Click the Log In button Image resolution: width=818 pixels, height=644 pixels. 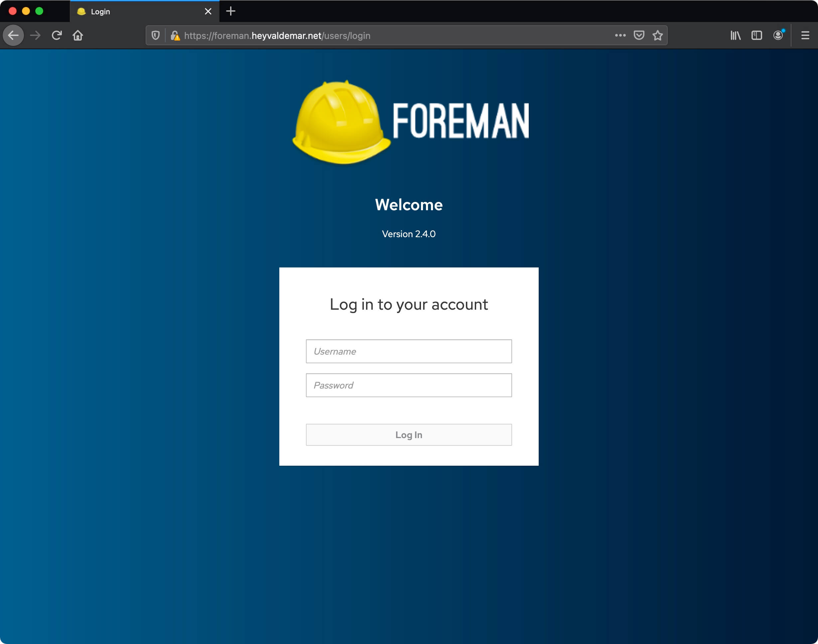409,435
